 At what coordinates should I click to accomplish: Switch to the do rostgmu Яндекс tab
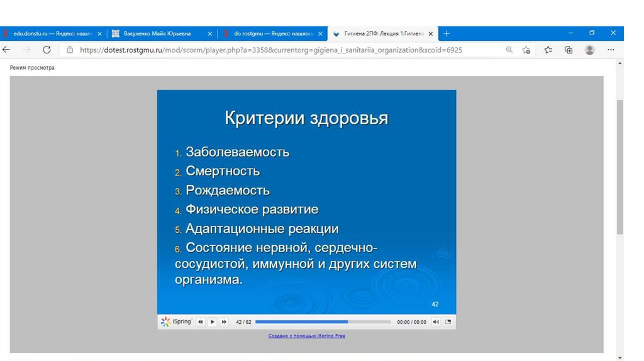point(273,34)
